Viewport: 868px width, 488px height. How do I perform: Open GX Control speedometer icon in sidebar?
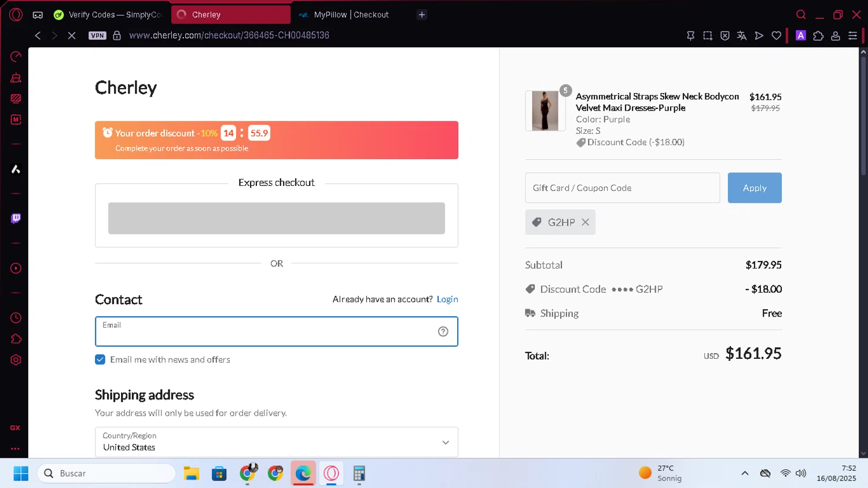[16, 56]
